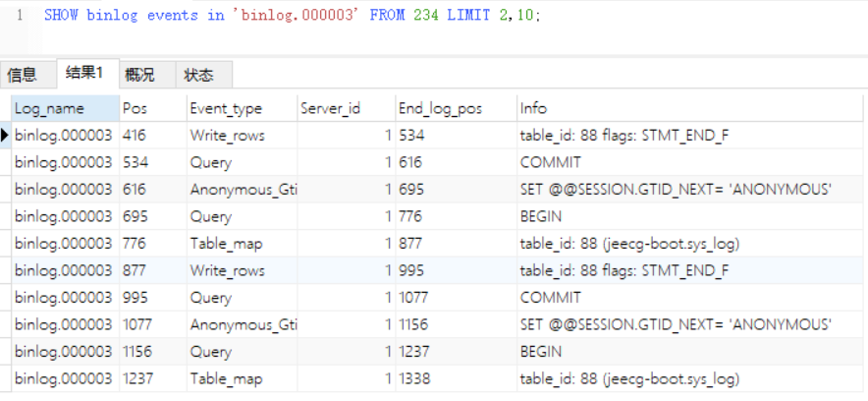Select Log_name cell in Pos 1237 row

[x=66, y=378]
